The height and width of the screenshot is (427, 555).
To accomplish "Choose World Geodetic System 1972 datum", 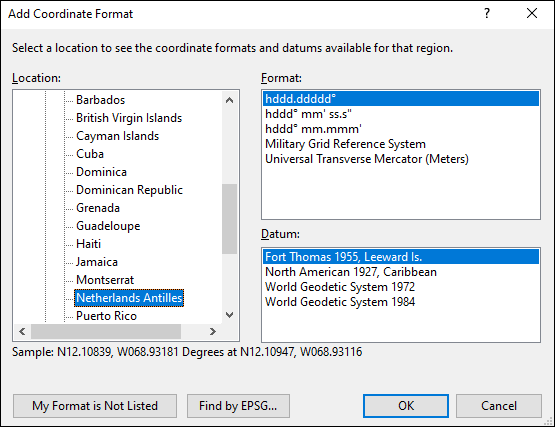I will [x=401, y=287].
